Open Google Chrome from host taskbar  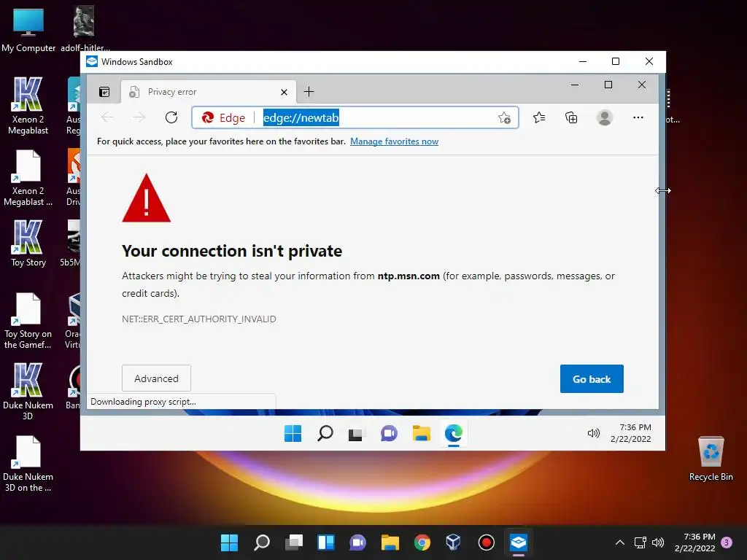point(422,542)
